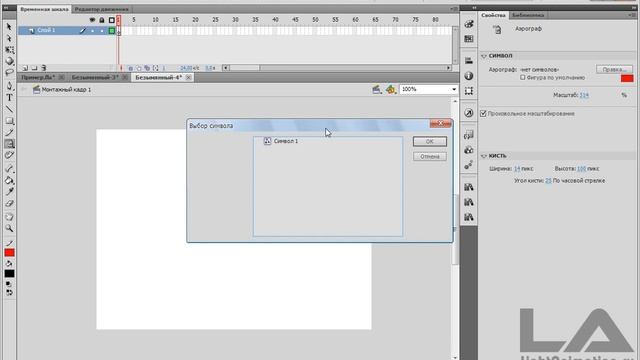Open the red stroke color swatch in toolbox

click(9, 253)
